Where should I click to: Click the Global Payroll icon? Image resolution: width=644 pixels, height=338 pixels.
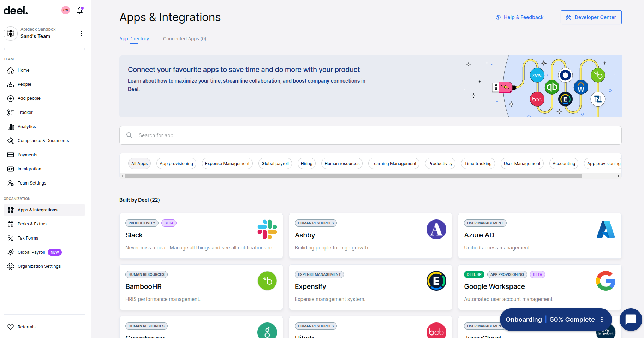click(x=11, y=252)
